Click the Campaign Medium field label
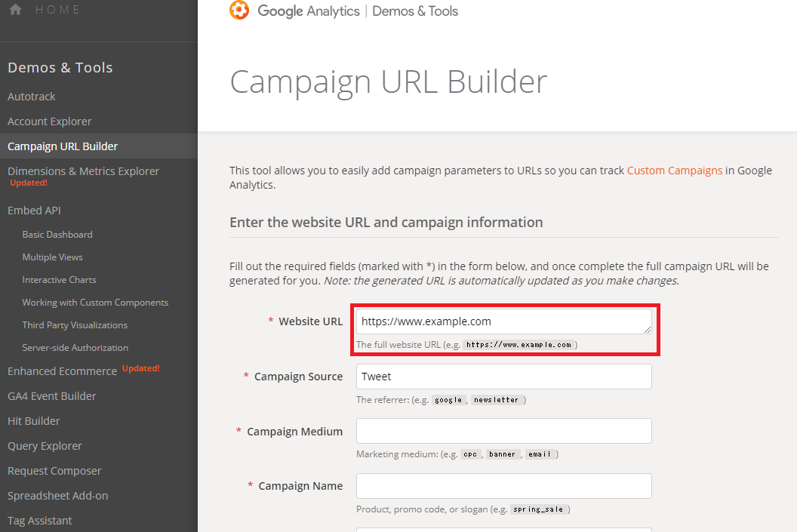 coord(295,432)
